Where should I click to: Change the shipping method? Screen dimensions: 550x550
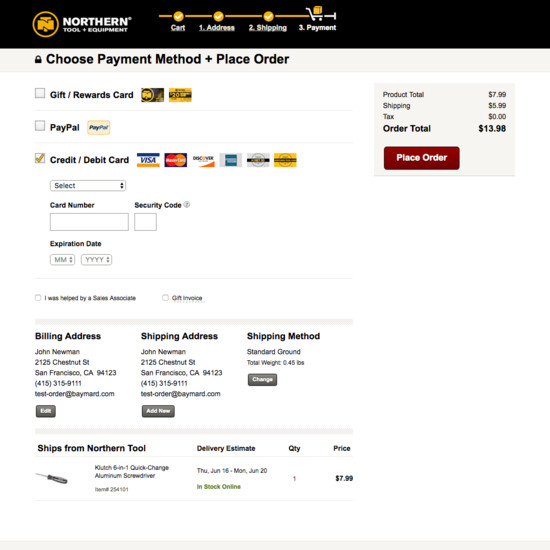click(262, 380)
